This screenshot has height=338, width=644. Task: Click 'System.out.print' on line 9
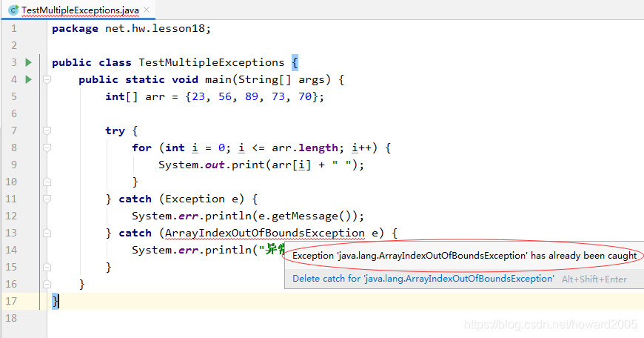tap(212, 165)
